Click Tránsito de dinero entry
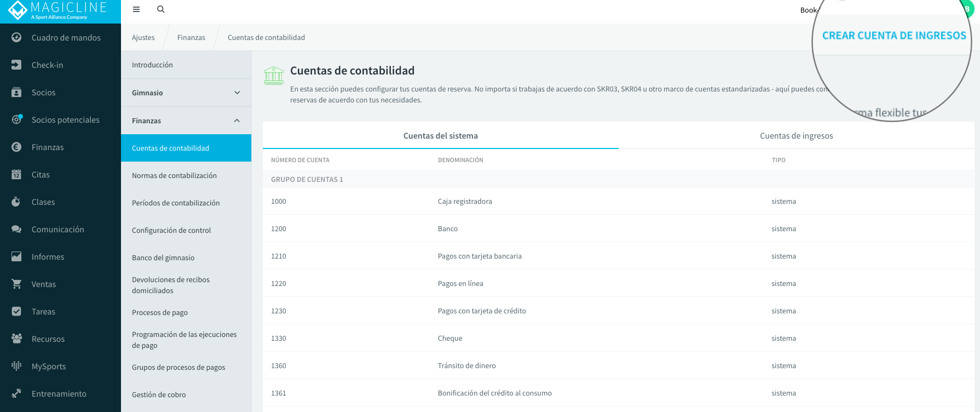 (x=467, y=365)
